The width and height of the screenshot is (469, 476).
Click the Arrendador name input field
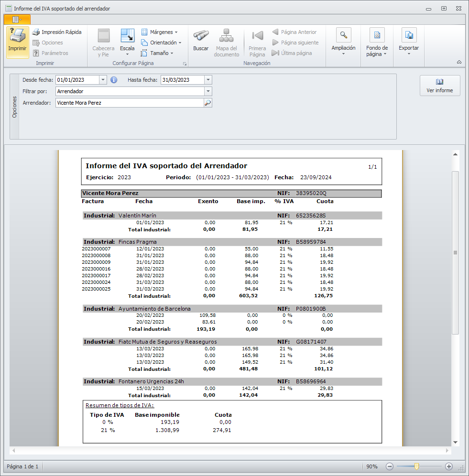(129, 103)
